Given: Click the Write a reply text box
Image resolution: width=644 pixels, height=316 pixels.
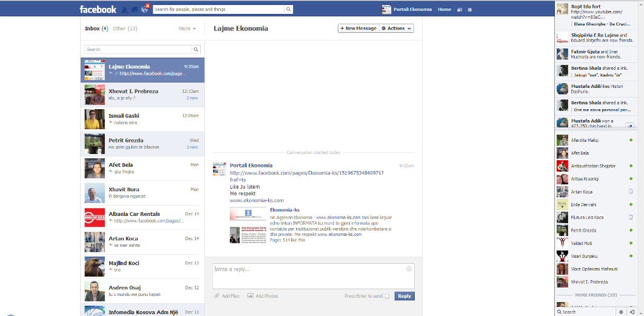Looking at the screenshot, I should click(314, 276).
